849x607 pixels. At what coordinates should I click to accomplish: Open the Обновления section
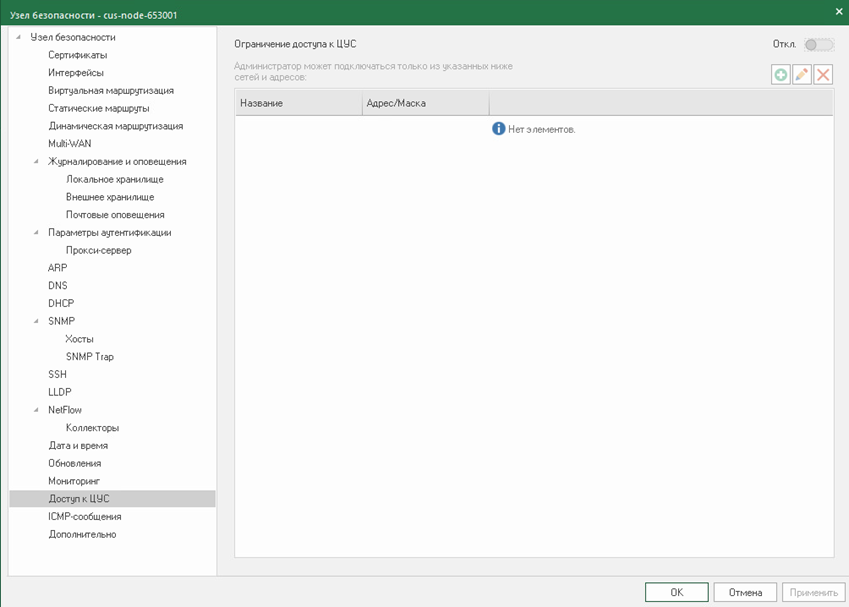coord(75,464)
